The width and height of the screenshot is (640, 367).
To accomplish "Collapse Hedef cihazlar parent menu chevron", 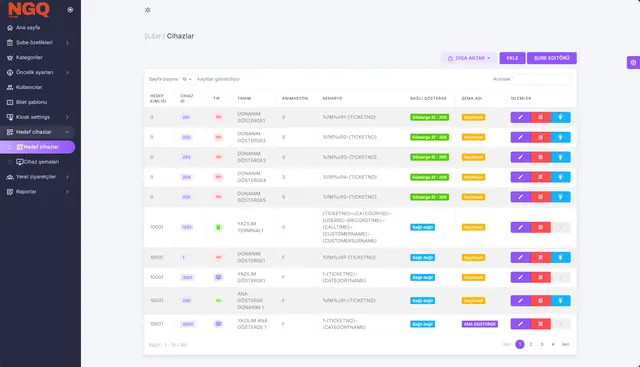I will coord(67,132).
